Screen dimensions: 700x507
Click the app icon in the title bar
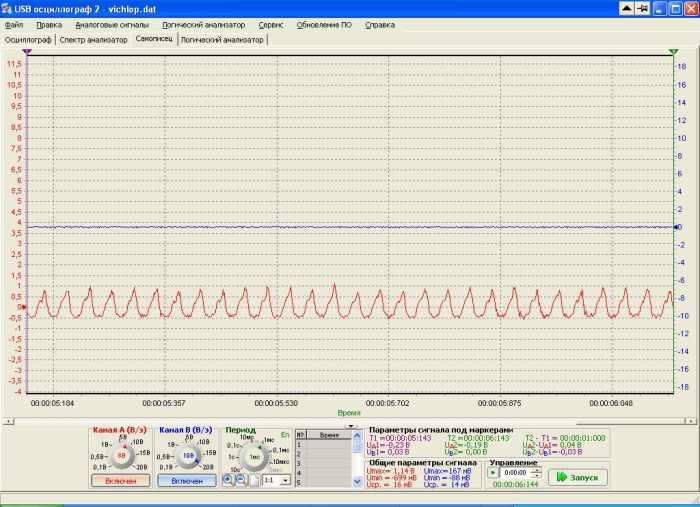point(6,8)
